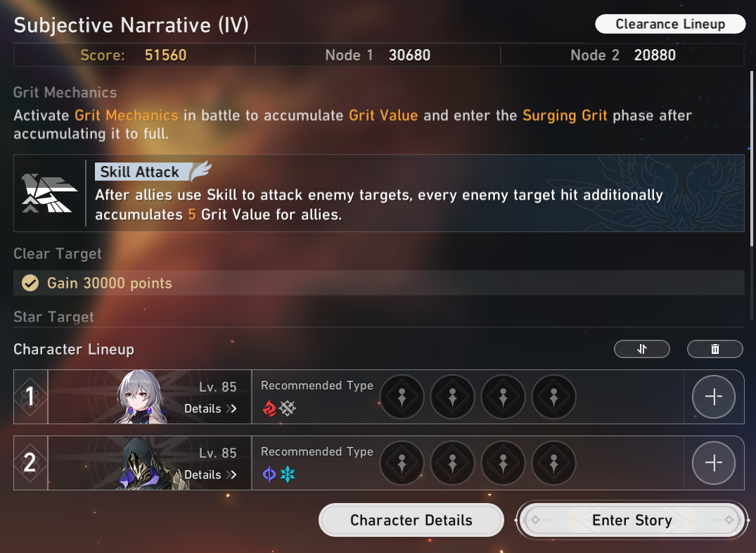This screenshot has height=553, width=756.
Task: Click the Skill Attack eagle emblem
Action: coord(49,193)
